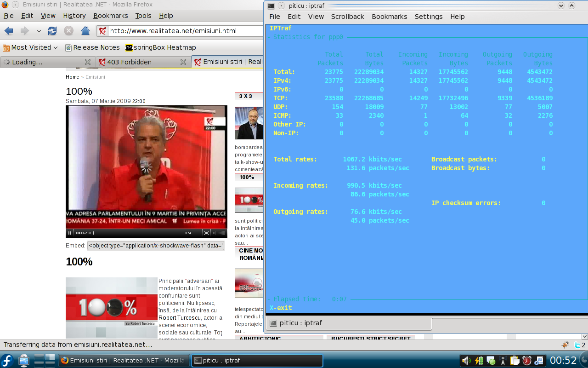588x368 pixels.
Task: Open the Firefox Edit menu
Action: 27,16
